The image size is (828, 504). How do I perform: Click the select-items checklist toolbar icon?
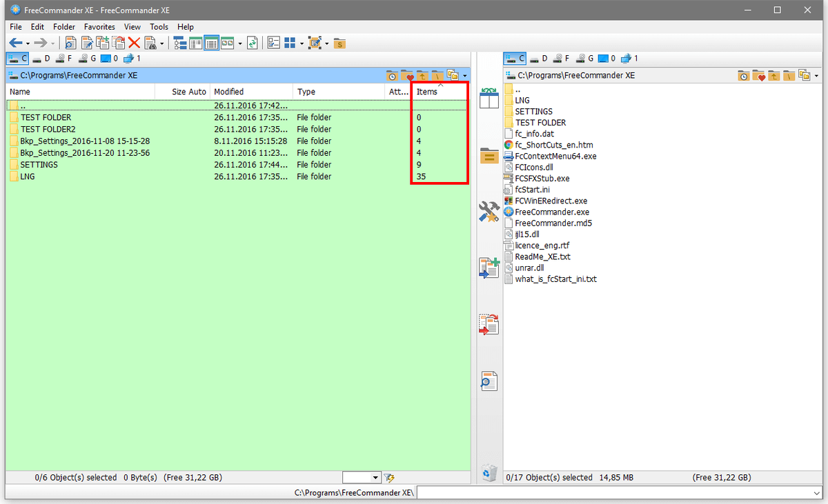click(x=273, y=43)
